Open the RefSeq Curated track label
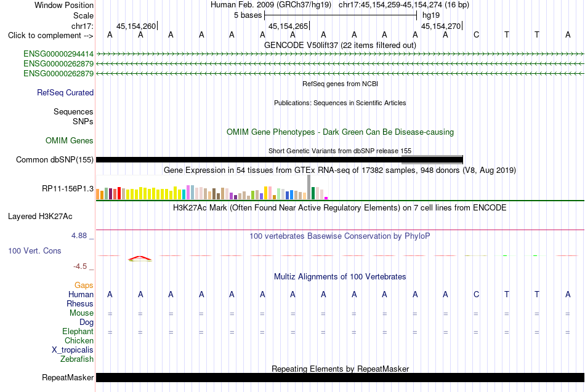The image size is (585, 392). pyautogui.click(x=65, y=92)
